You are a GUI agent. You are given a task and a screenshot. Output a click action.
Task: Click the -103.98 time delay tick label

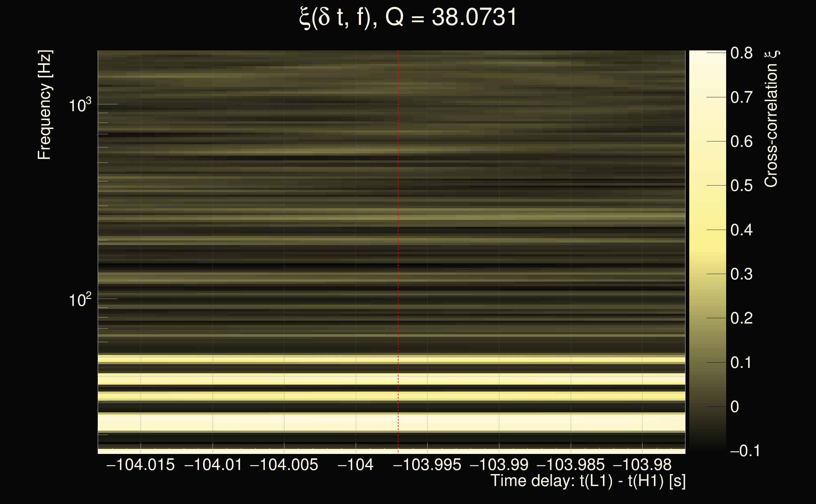pyautogui.click(x=642, y=465)
